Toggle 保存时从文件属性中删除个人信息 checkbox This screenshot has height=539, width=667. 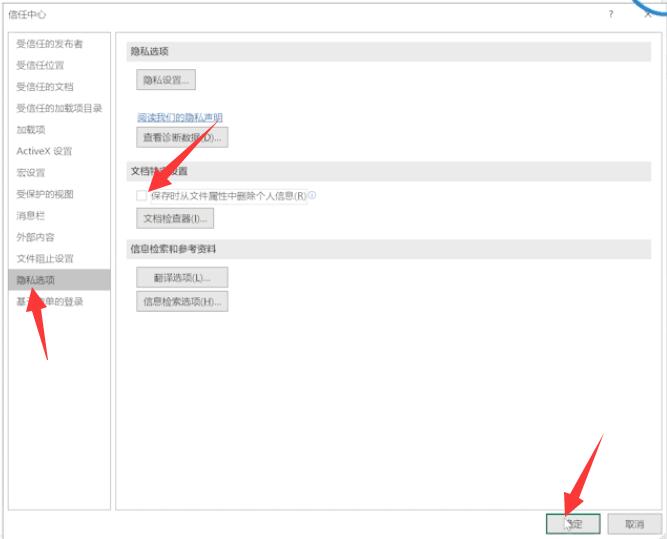pos(141,196)
